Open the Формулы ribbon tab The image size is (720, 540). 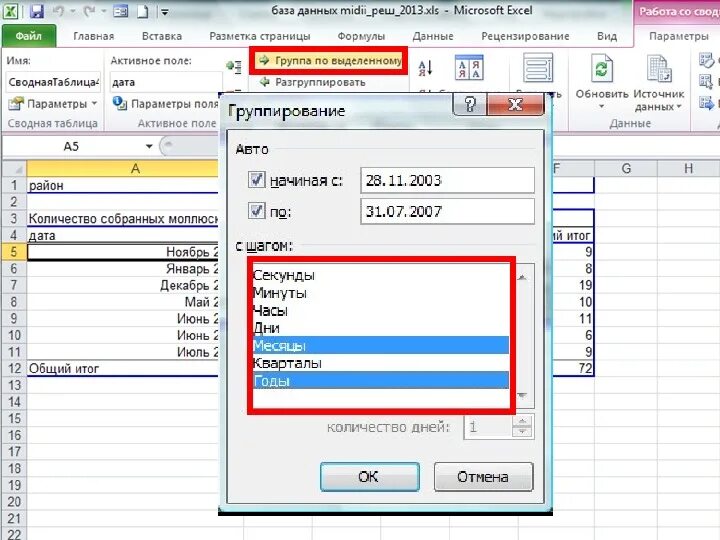coord(361,36)
